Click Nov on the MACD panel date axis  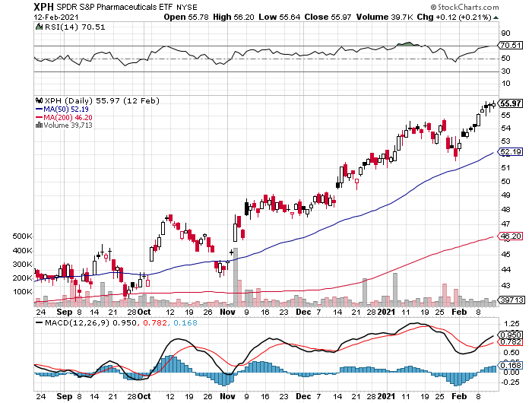click(x=227, y=396)
